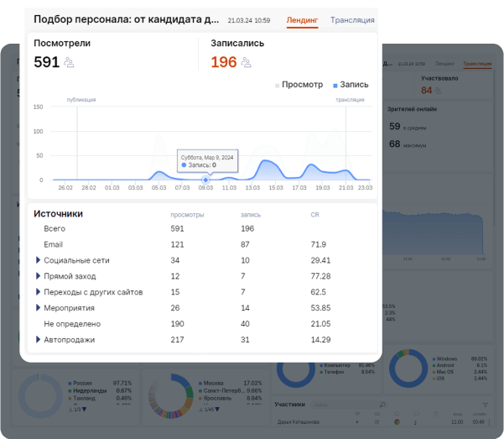Expand the Автопродажи source row
Image resolution: width=504 pixels, height=439 pixels.
click(38, 340)
